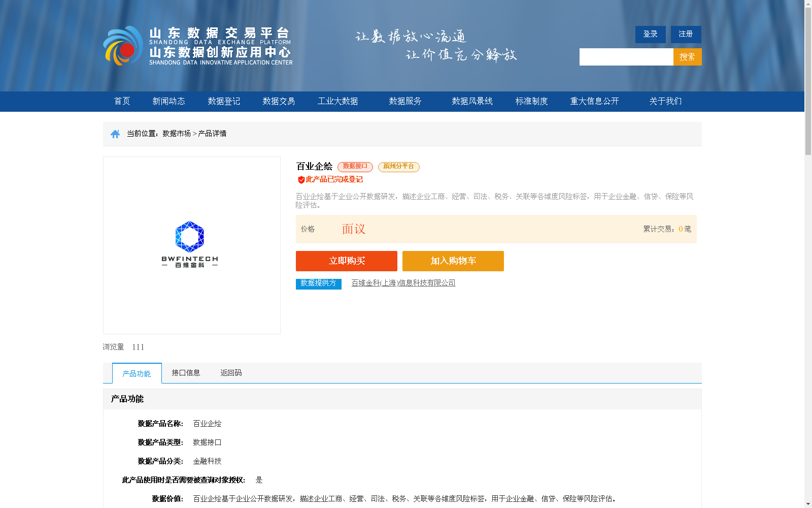Click the red shield registration icon
The image size is (812, 508).
[x=301, y=180]
